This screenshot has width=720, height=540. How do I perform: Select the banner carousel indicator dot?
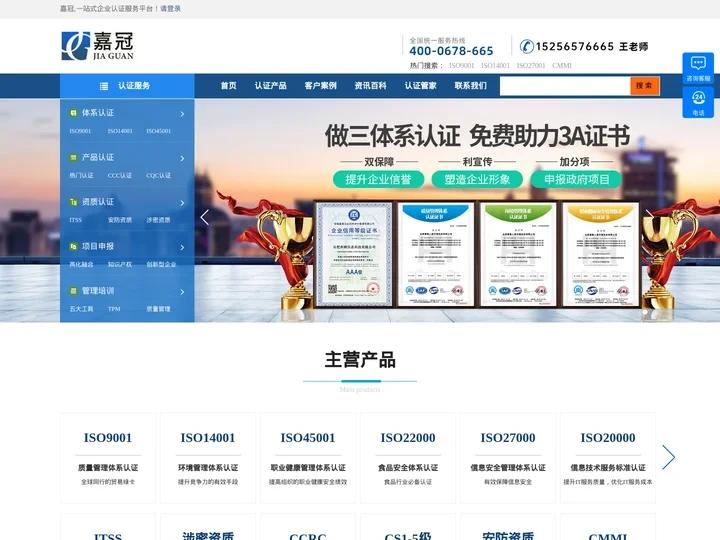coord(645,312)
